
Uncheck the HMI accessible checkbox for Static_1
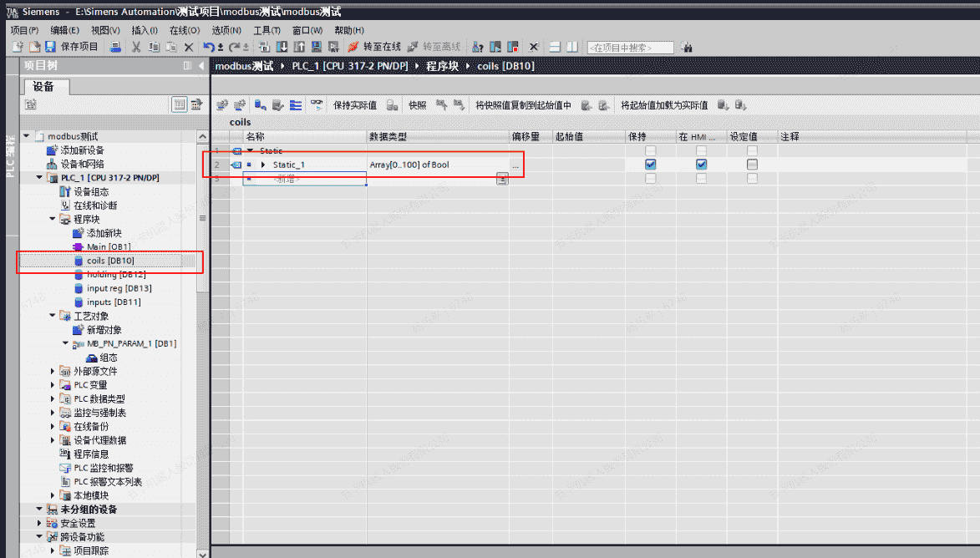pos(701,165)
